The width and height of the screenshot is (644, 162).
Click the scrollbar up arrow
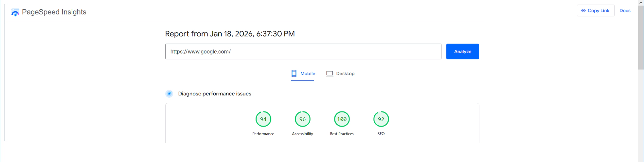click(x=641, y=3)
